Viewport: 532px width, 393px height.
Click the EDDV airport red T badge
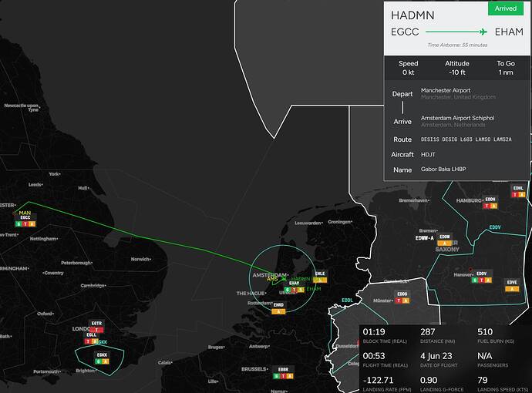482,280
